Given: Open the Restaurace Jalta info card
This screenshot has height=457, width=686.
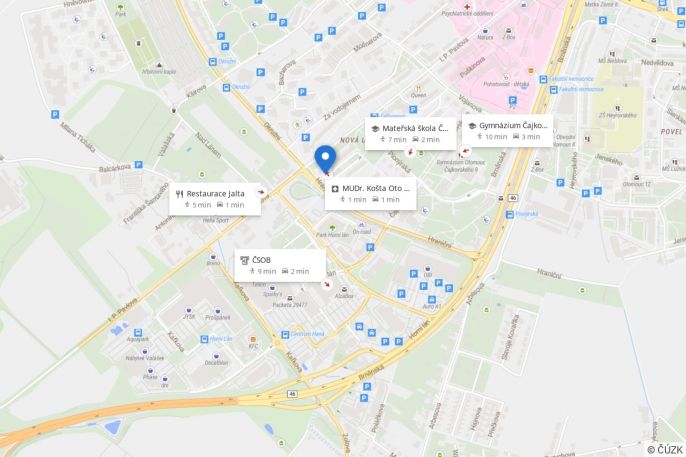Looking at the screenshot, I should [x=215, y=199].
